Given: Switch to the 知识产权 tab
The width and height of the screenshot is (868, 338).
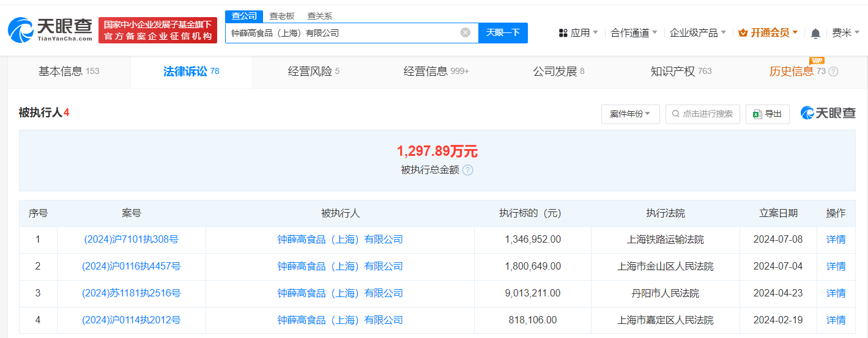Looking at the screenshot, I should 681,72.
